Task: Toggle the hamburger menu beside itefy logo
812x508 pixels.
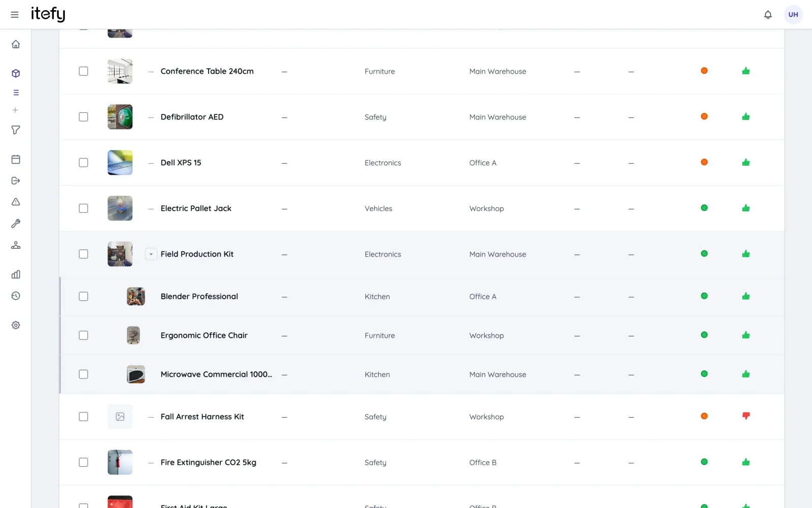Action: coord(15,15)
